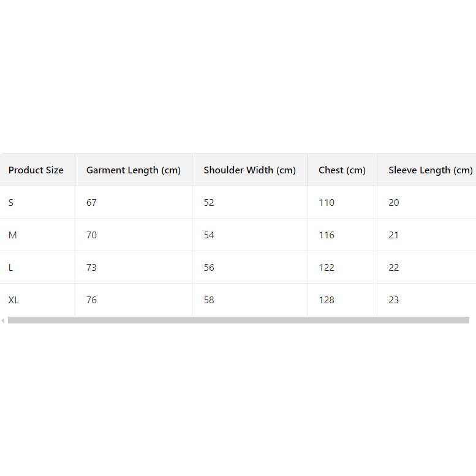Click the Shoulder Width (cm) header
476x476 pixels.
(249, 170)
